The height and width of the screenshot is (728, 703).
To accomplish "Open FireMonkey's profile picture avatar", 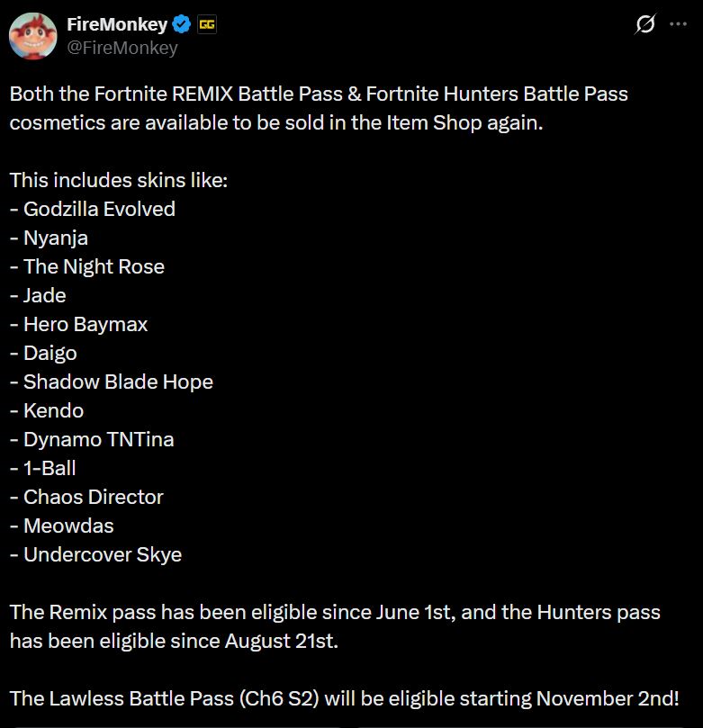I will tap(33, 36).
